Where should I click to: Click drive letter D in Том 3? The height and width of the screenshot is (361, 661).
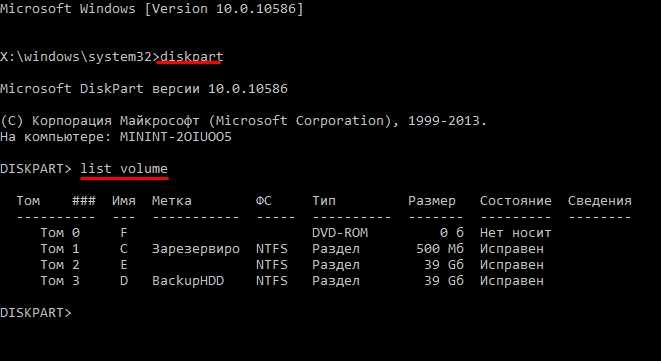tap(124, 281)
